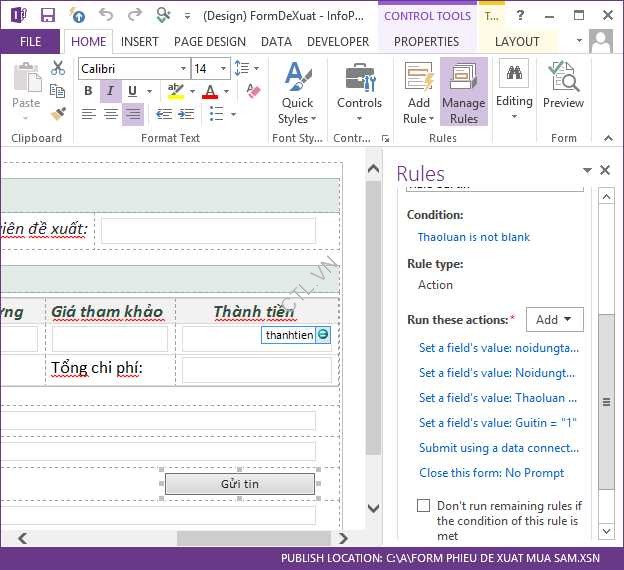624x570 pixels.
Task: Open the Controls gallery
Action: coord(359,92)
